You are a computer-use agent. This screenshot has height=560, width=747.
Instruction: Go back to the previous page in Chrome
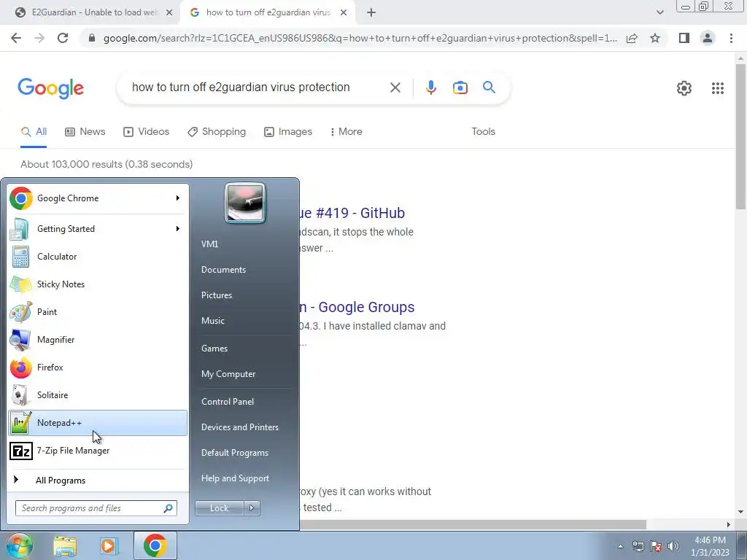16,38
